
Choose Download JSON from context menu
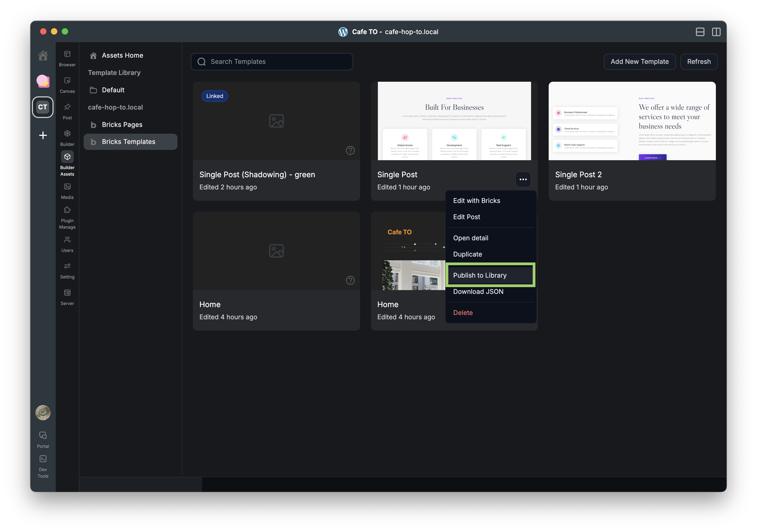pyautogui.click(x=478, y=291)
